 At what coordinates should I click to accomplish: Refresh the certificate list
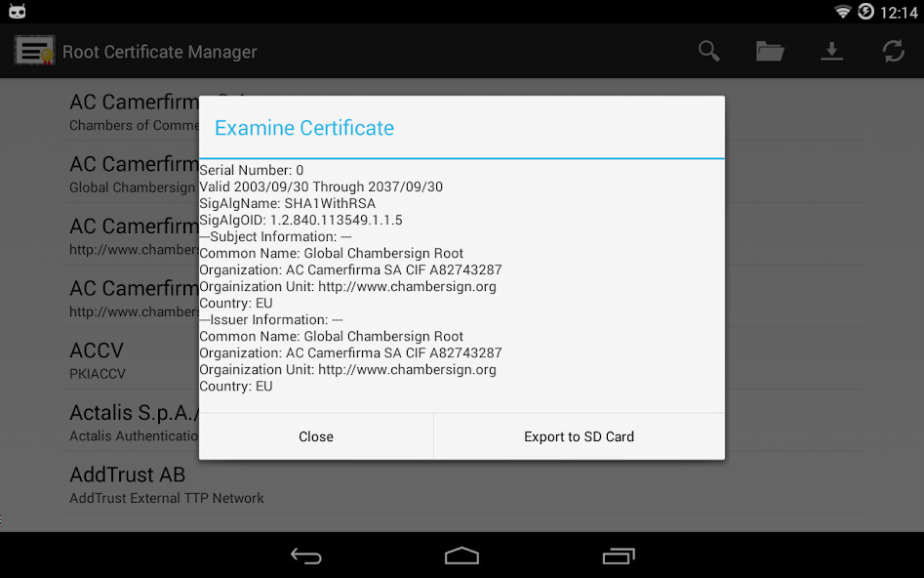(x=894, y=51)
